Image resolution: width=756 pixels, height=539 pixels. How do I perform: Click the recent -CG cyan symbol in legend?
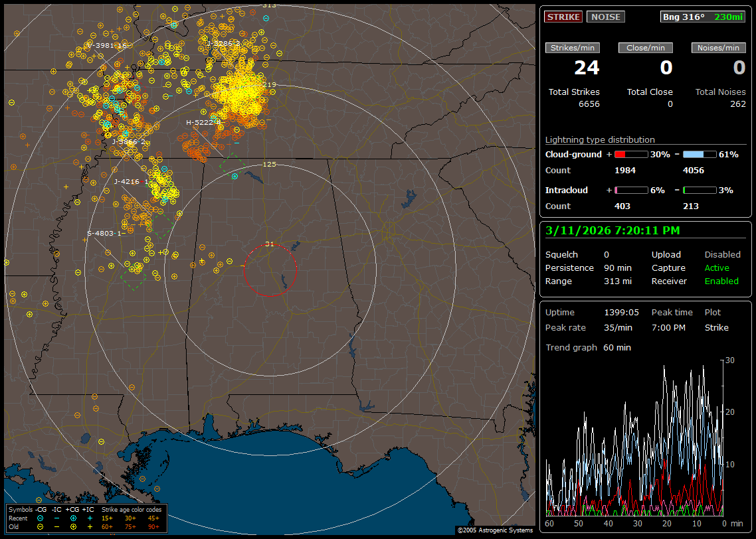tap(41, 518)
